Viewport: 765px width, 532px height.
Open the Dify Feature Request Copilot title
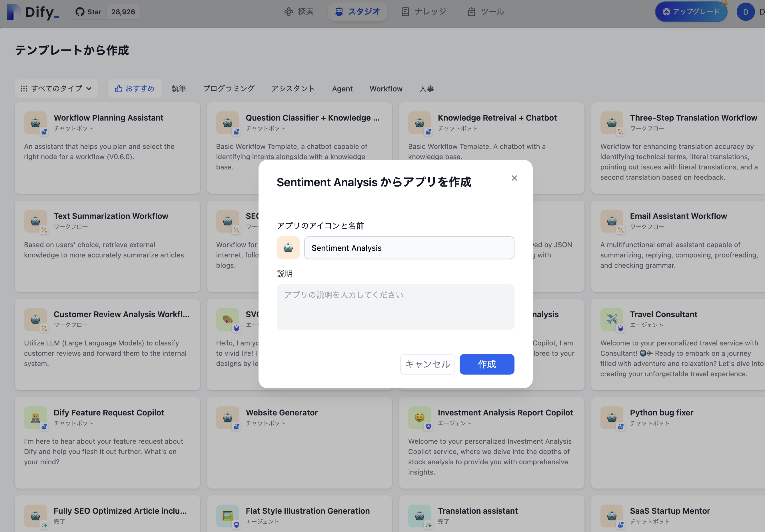coord(109,413)
